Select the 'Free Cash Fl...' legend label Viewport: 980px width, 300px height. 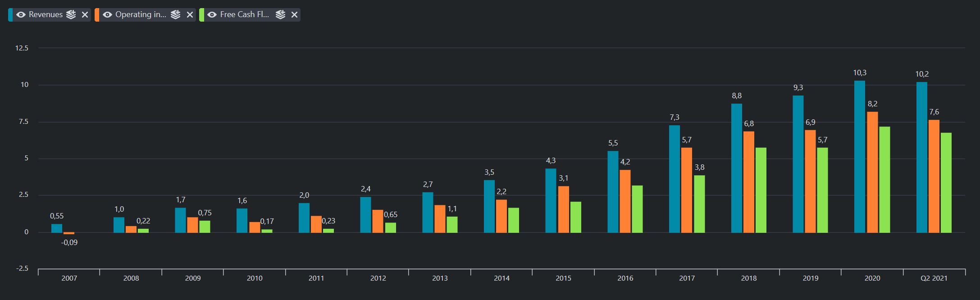pyautogui.click(x=245, y=14)
